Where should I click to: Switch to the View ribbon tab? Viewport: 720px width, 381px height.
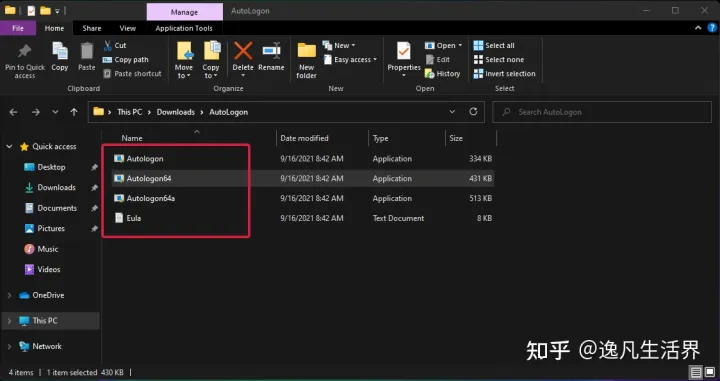pyautogui.click(x=128, y=28)
